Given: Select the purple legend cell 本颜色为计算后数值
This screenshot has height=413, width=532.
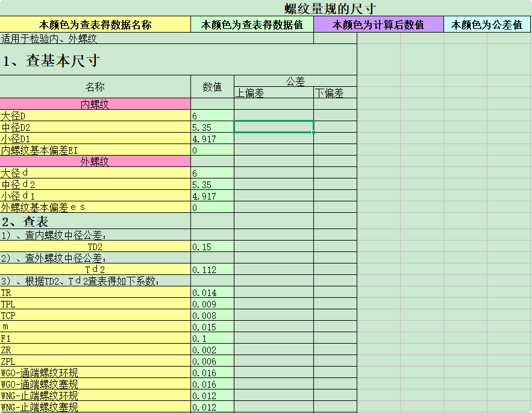Looking at the screenshot, I should (378, 25).
